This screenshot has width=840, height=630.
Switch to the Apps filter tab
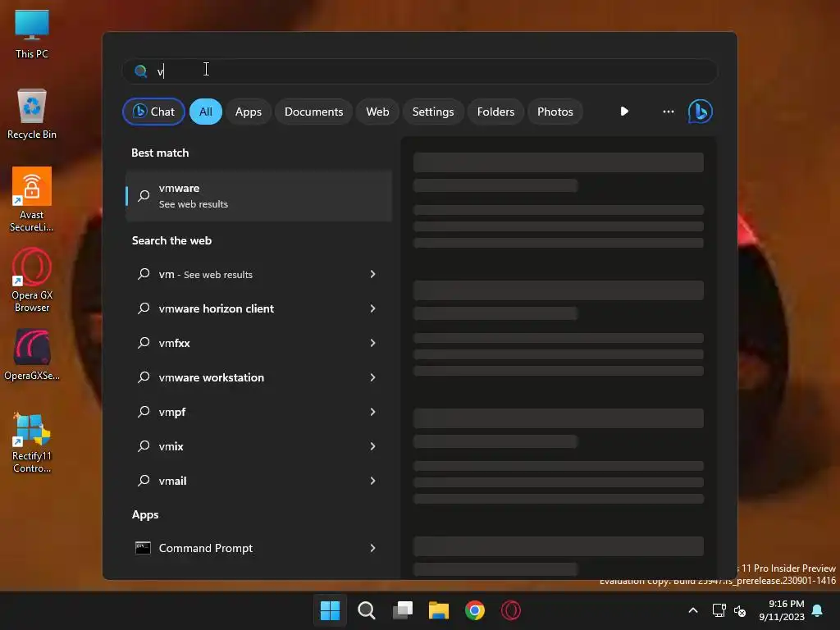pyautogui.click(x=248, y=112)
